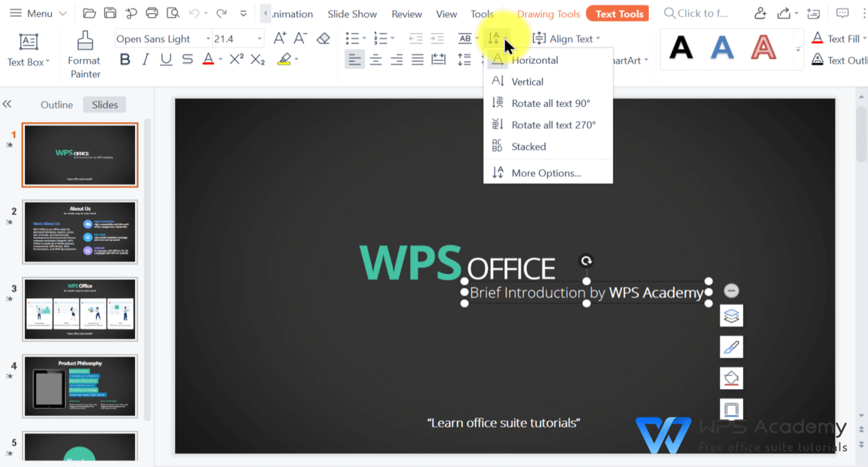Apply the blue WordArt A style
The image size is (868, 467).
click(x=722, y=47)
